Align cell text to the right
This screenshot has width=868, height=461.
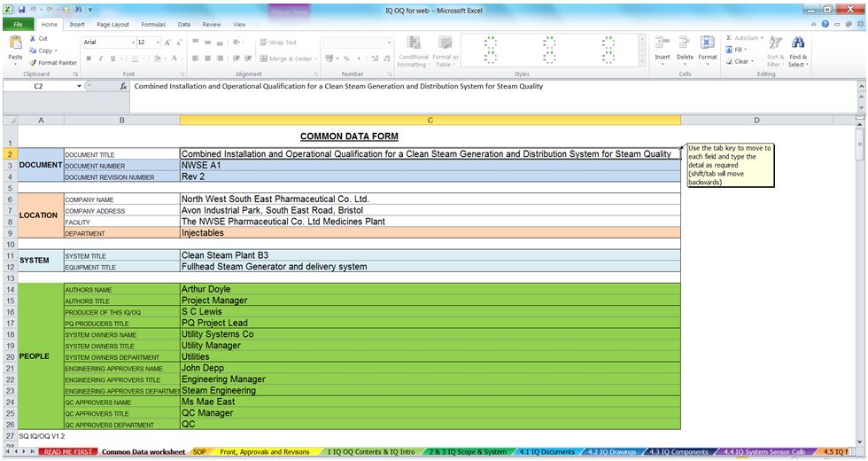[x=220, y=59]
